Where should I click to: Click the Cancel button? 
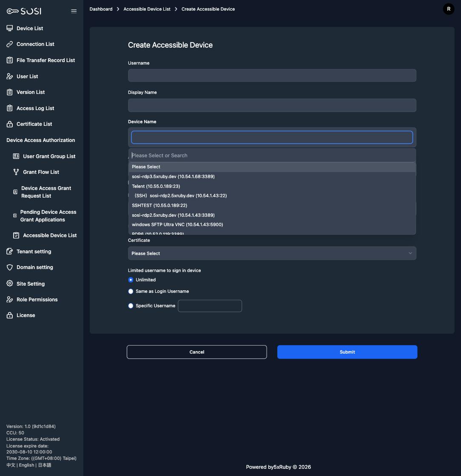[197, 352]
